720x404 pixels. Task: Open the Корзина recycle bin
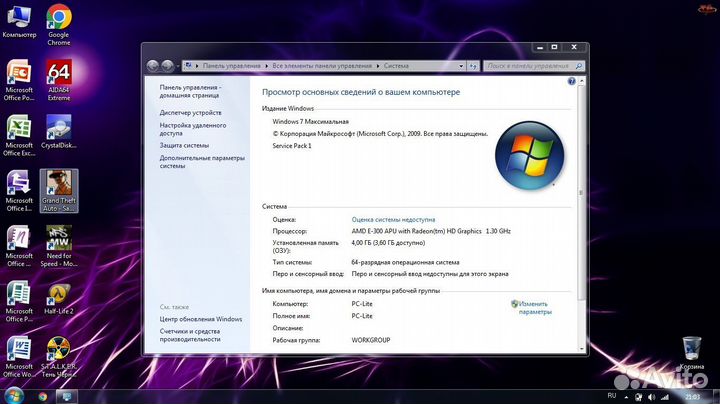point(692,353)
